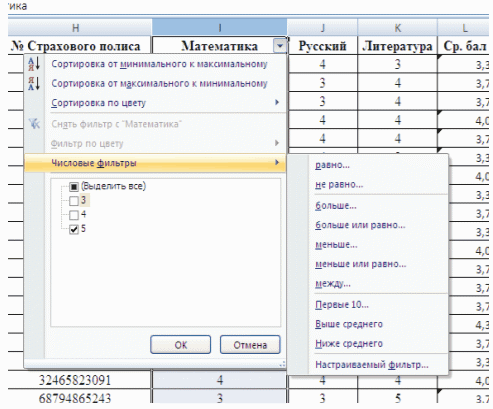Screen dimensions: 493x409
Task: Open the Математика column filter dropdown arrow
Action: click(280, 46)
